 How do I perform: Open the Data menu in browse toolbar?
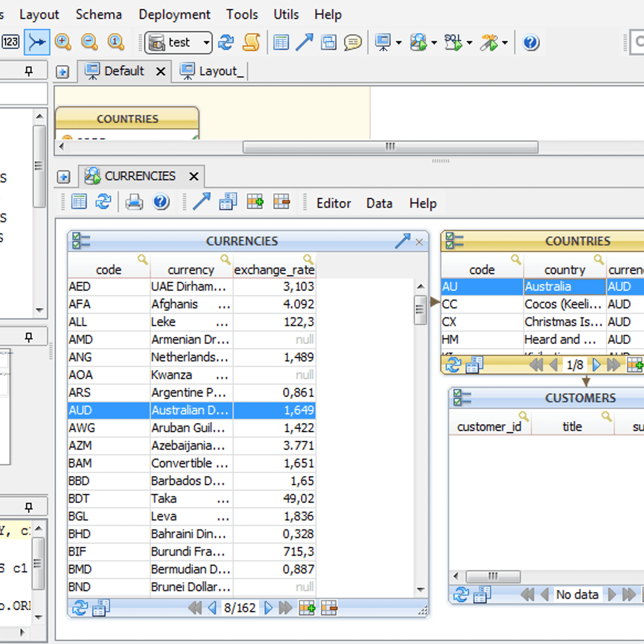pos(379,203)
